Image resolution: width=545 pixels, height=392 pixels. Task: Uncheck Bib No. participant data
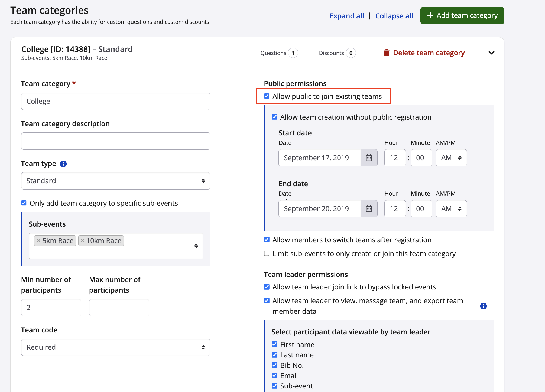274,365
